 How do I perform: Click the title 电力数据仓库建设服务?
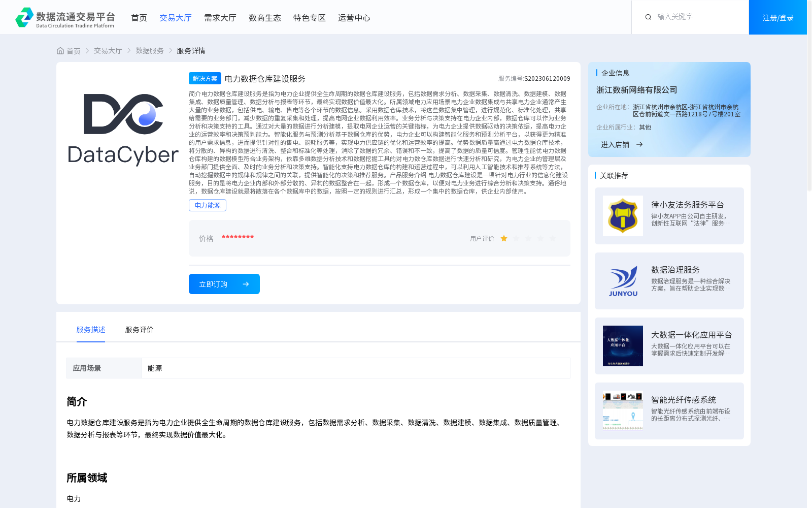coord(265,79)
